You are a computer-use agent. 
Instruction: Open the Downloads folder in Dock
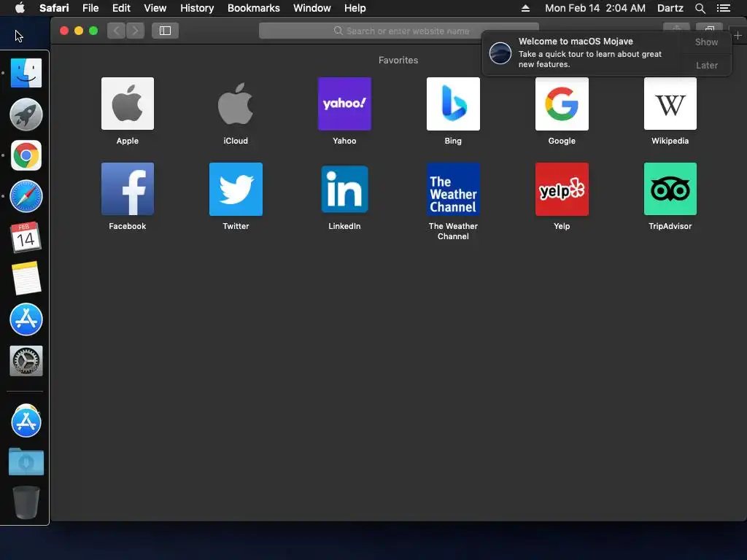point(26,462)
